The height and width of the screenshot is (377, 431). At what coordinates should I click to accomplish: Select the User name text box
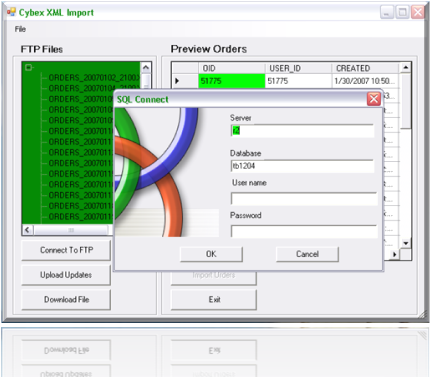(304, 199)
